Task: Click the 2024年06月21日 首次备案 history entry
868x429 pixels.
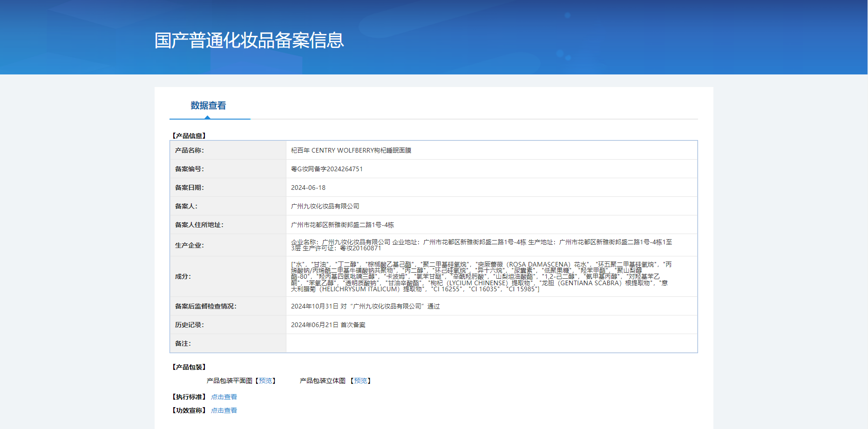Action: click(x=328, y=325)
